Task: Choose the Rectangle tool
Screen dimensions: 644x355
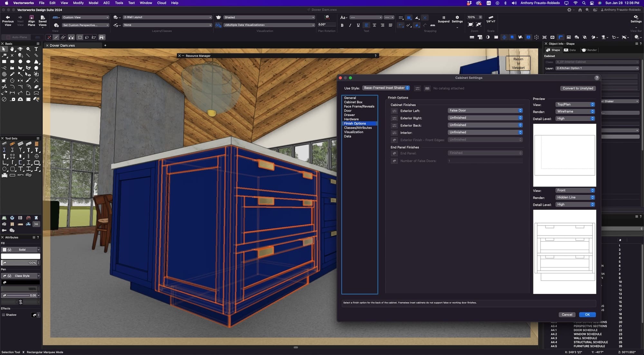Action: (4, 61)
